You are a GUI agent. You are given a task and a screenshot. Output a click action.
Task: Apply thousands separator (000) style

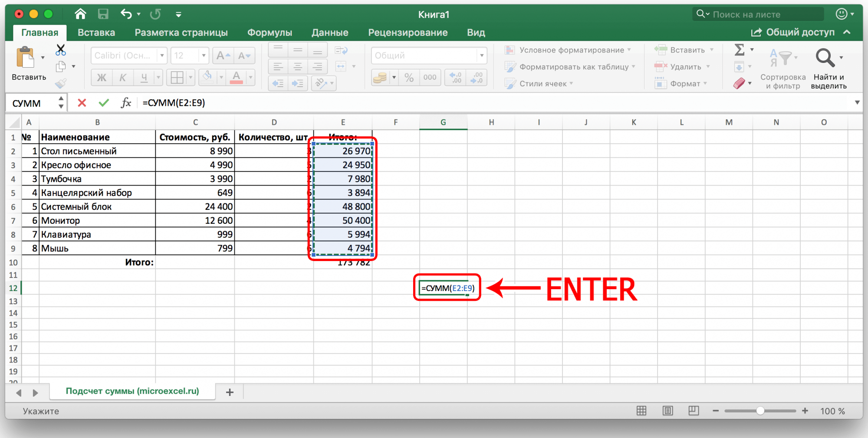click(430, 78)
